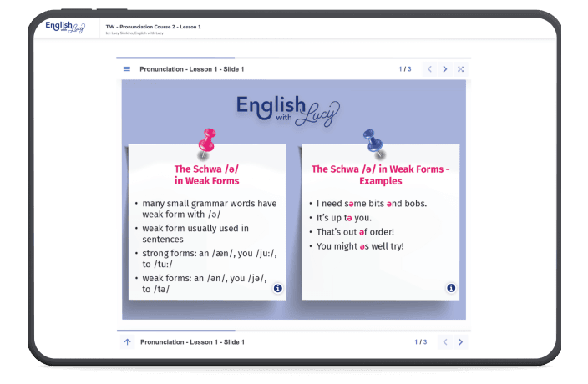Open info icon on Examples note
The image size is (588, 384).
[451, 288]
